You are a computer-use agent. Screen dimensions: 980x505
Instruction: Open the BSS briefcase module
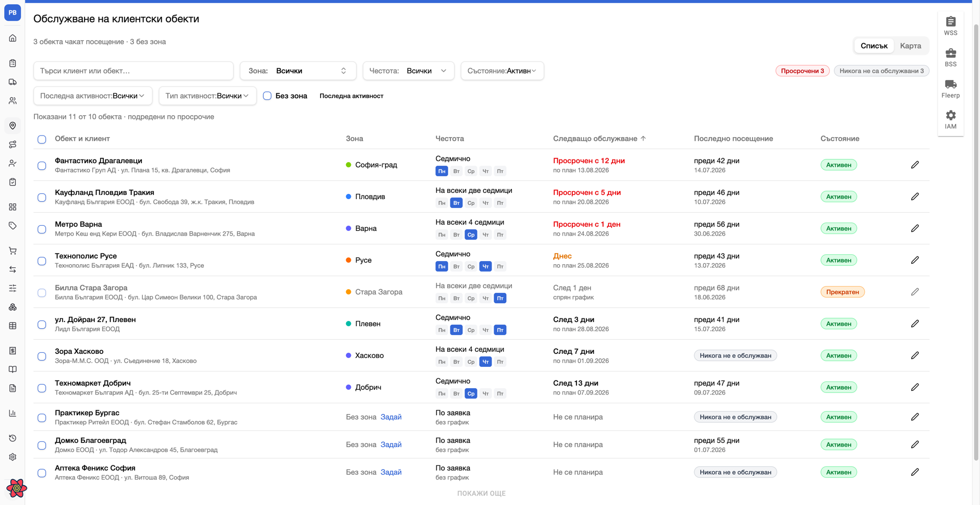[x=950, y=57]
